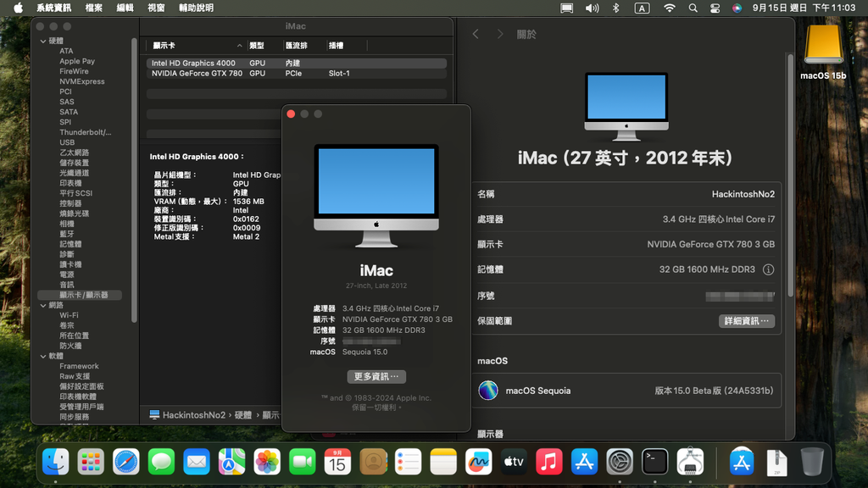The image size is (868, 488).
Task: Open volume control in menu bar
Action: (593, 8)
